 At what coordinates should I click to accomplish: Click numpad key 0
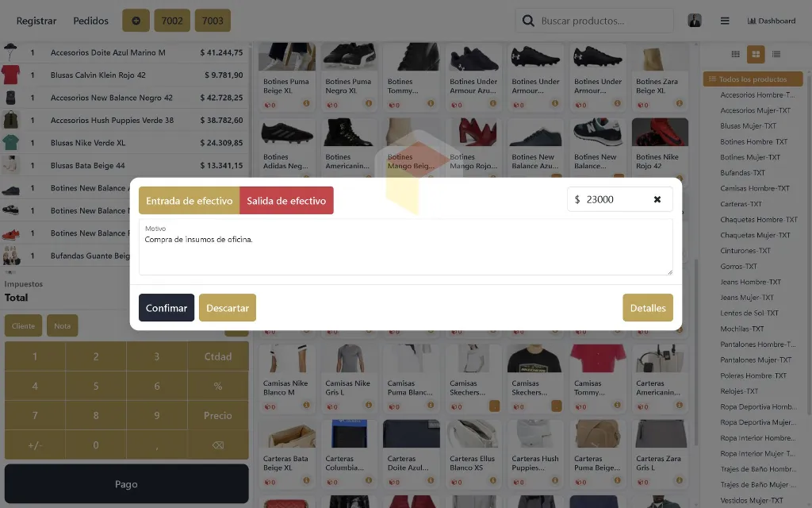pyautogui.click(x=96, y=444)
